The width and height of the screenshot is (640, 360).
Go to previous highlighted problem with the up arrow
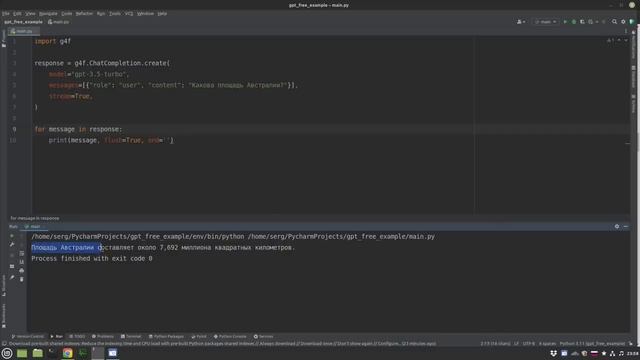click(x=619, y=40)
